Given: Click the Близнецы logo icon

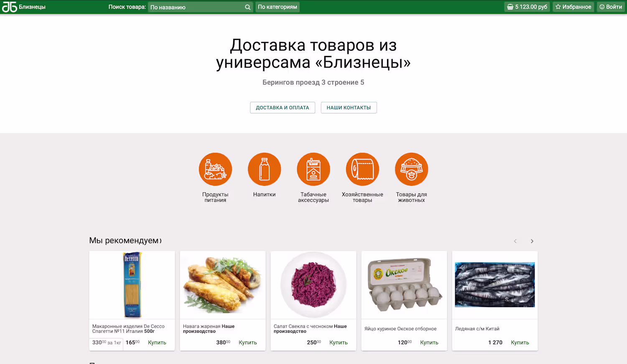Looking at the screenshot, I should pos(10,7).
